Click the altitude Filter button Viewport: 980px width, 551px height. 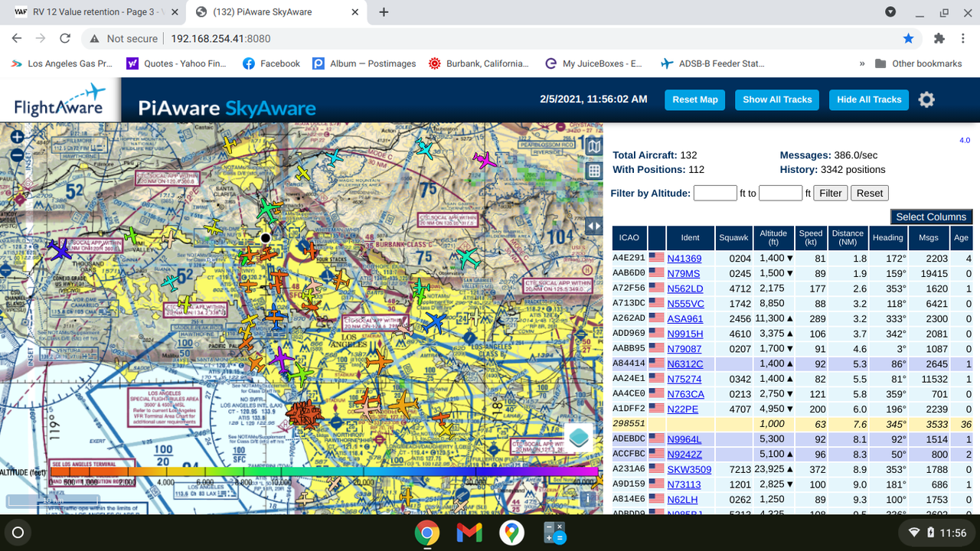point(831,193)
